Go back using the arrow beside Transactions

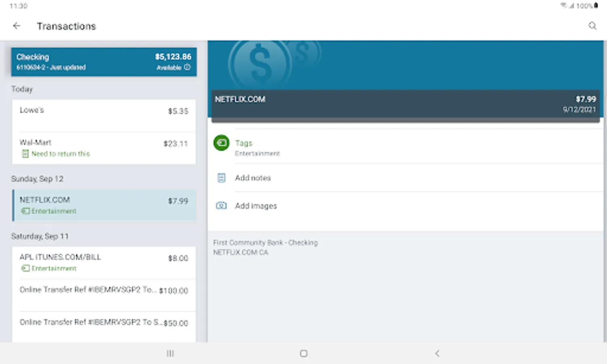point(17,26)
